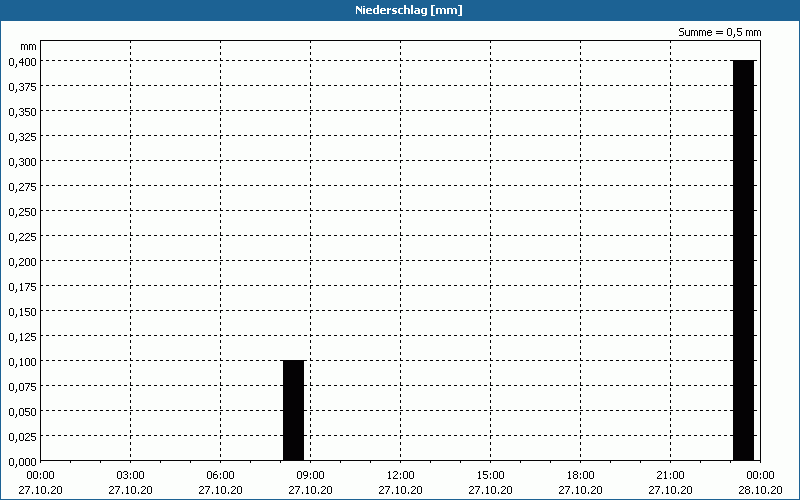
Task: Click the 0,275 y-axis value
Action: (22, 187)
